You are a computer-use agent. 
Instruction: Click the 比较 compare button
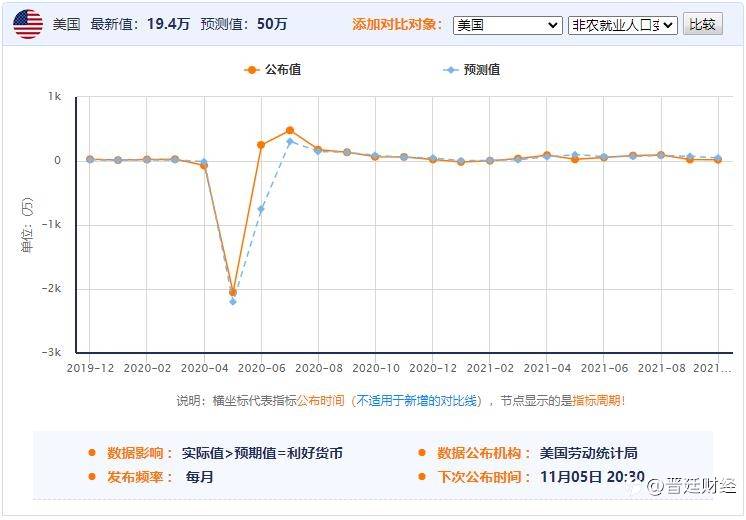pos(703,24)
